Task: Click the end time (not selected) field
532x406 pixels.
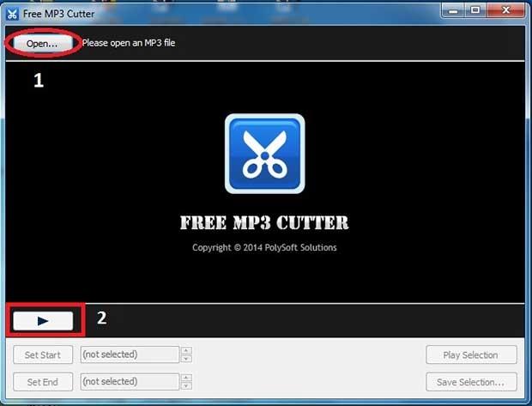Action: [129, 382]
